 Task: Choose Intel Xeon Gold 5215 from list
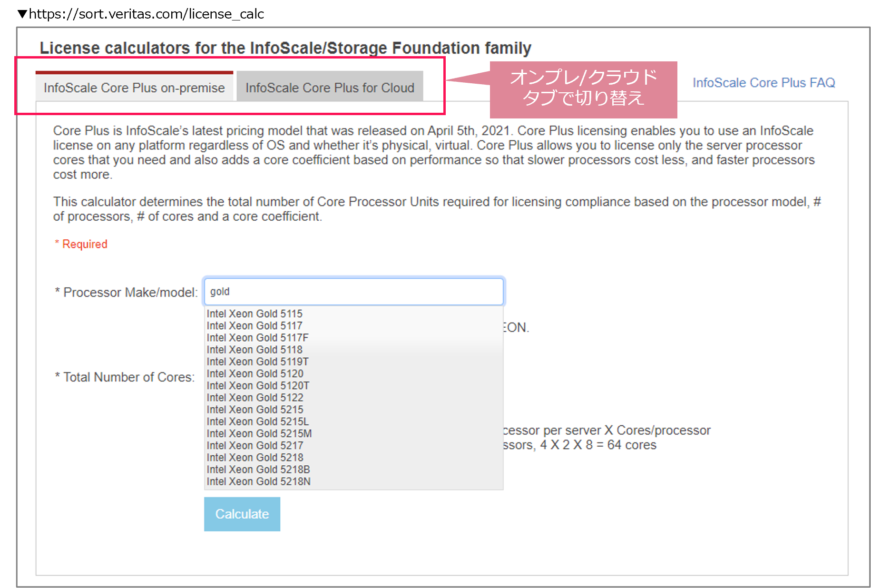(x=354, y=409)
